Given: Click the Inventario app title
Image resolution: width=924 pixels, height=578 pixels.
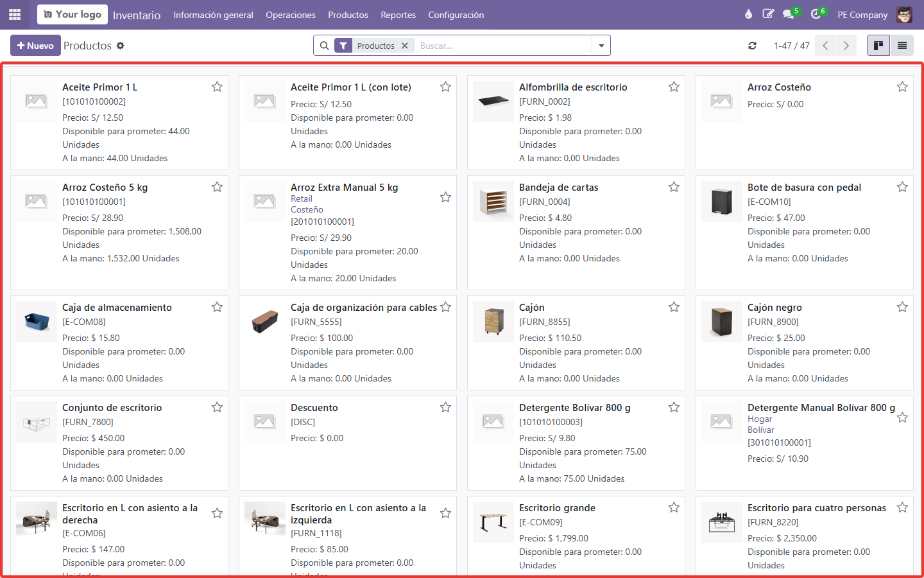Looking at the screenshot, I should pyautogui.click(x=137, y=15).
